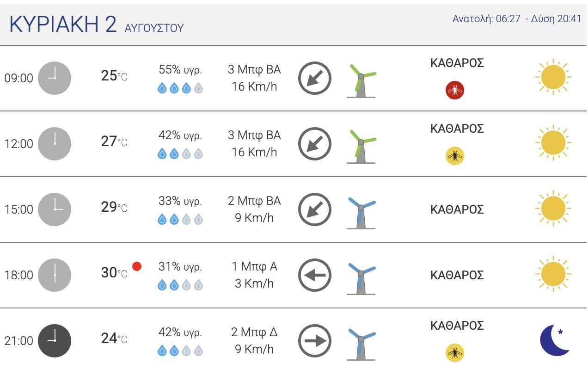Viewport: 588px width, 369px height.
Task: Click the humidity droplets at 09:00
Action: (x=180, y=88)
